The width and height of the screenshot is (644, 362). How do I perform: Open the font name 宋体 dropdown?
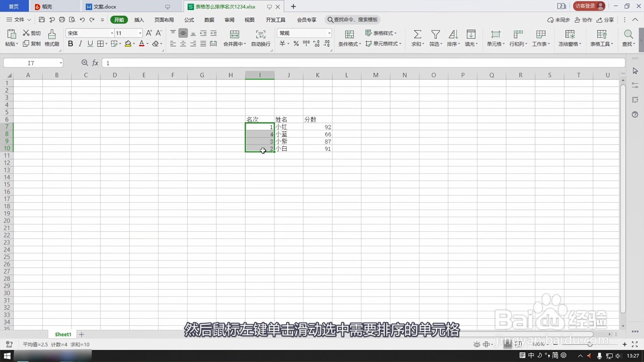(x=112, y=33)
